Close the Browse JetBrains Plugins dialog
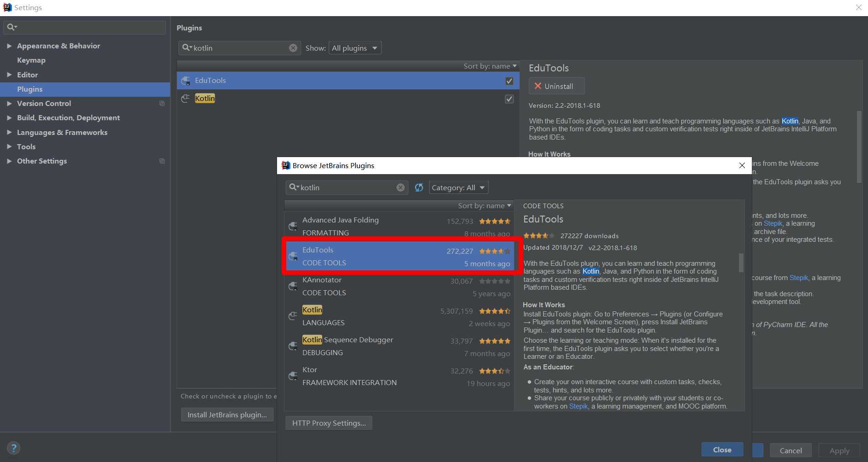The image size is (868, 462). pos(742,165)
